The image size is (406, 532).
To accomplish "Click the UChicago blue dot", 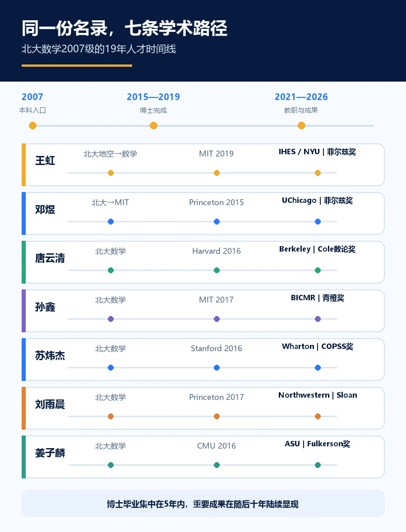I will [318, 221].
